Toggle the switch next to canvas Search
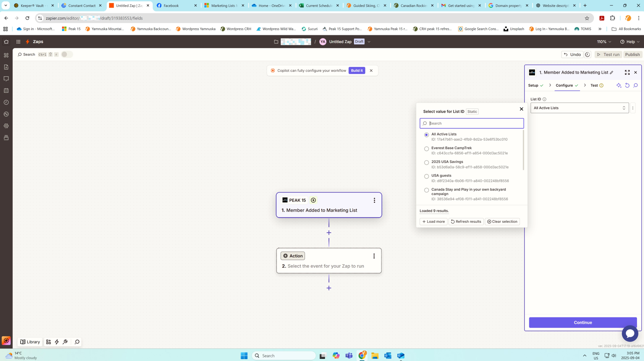Viewport: 644px width, 361px height. [66, 54]
